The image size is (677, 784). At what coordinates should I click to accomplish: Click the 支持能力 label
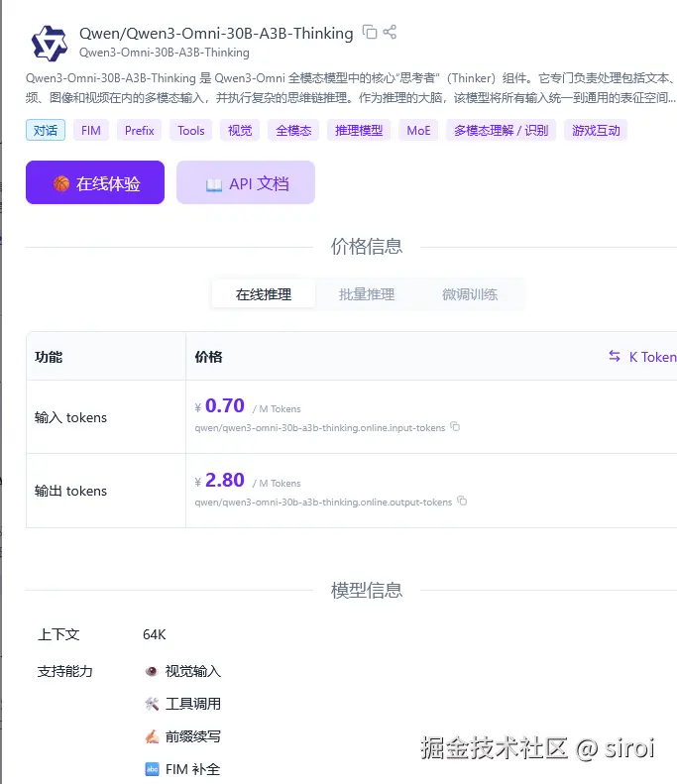click(x=65, y=671)
